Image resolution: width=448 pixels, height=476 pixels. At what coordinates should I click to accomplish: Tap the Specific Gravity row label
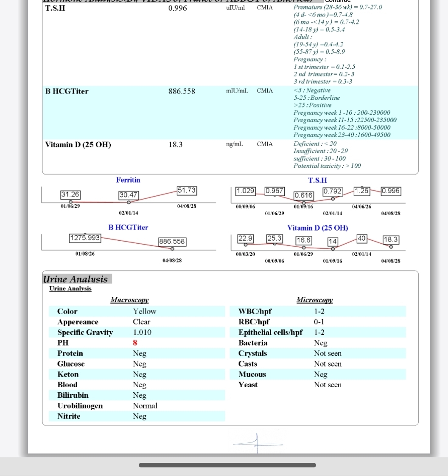point(85,332)
